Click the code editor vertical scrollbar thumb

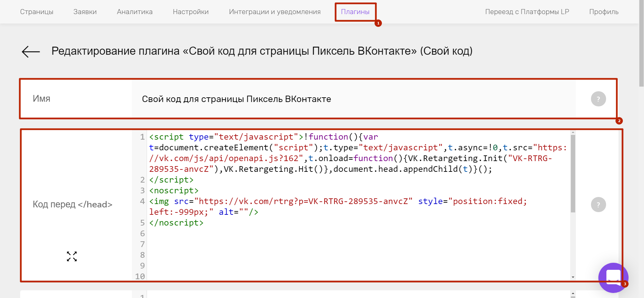[573, 173]
